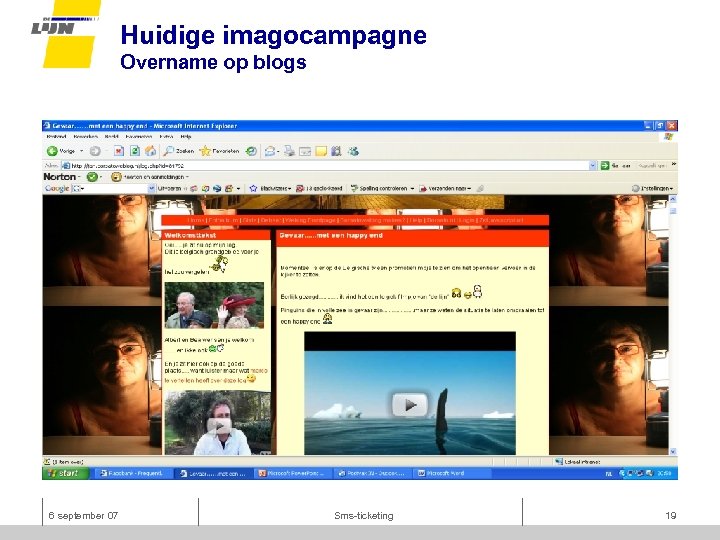Screen dimensions: 720x540
Task: Expand the toolbar overflow chevron at right
Action: tap(674, 164)
